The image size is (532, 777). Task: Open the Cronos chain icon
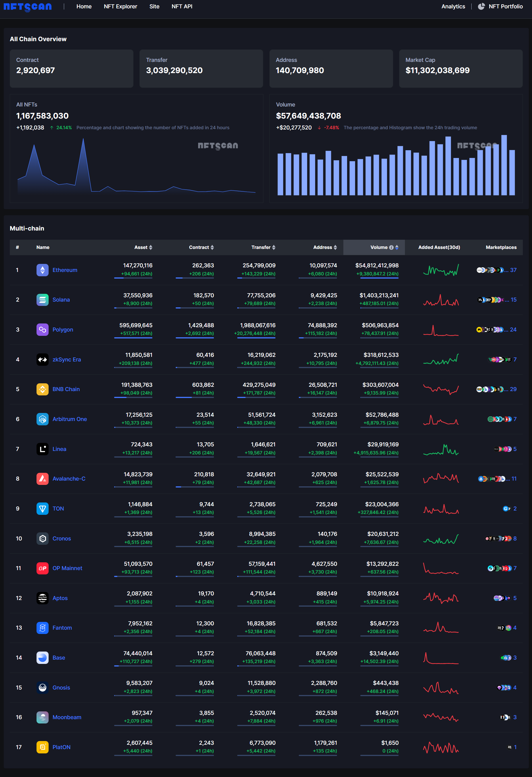tap(43, 538)
